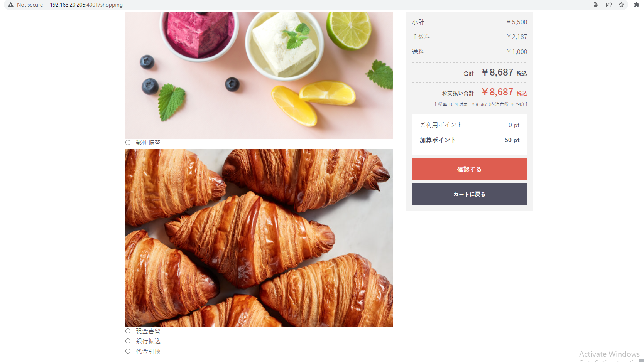This screenshot has height=362, width=644.
Task: Click the カートに戻る button
Action: pyautogui.click(x=469, y=194)
